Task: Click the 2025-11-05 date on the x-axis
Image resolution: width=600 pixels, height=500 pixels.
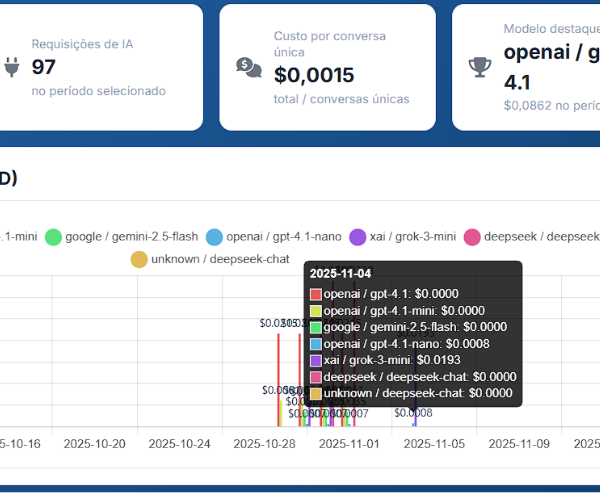Action: tap(434, 443)
